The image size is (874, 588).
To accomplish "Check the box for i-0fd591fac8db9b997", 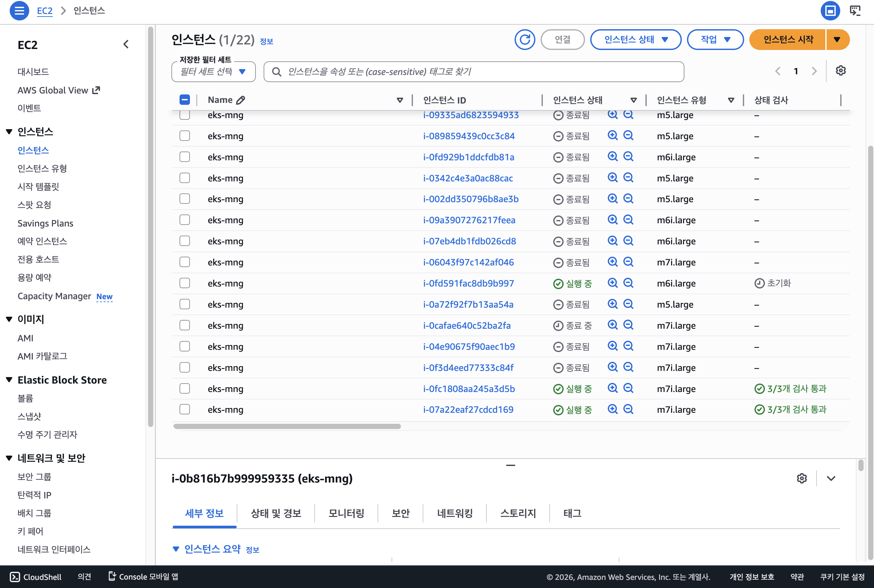I will (184, 283).
